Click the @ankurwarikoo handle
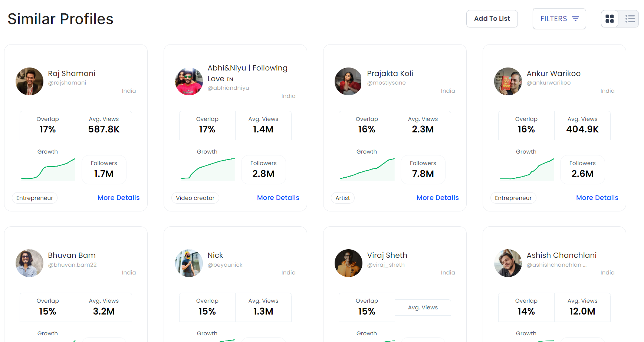Viewport: 644px width, 342px height. click(548, 83)
